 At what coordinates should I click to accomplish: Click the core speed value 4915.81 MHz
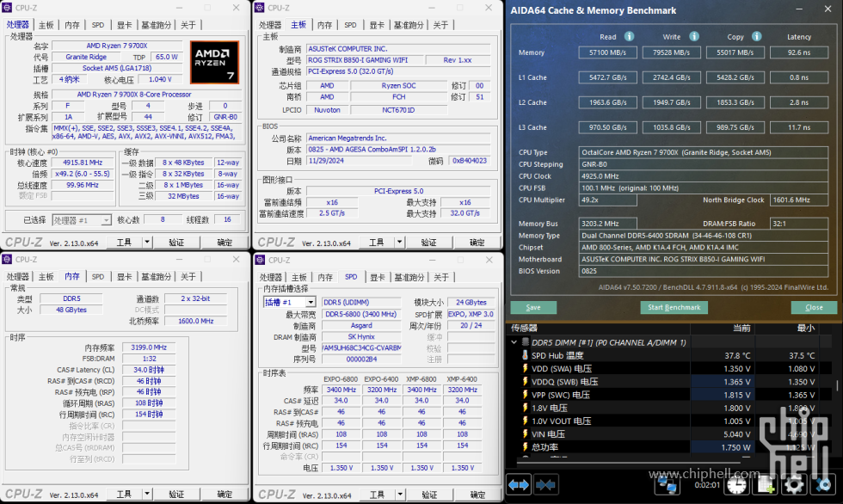[x=83, y=163]
